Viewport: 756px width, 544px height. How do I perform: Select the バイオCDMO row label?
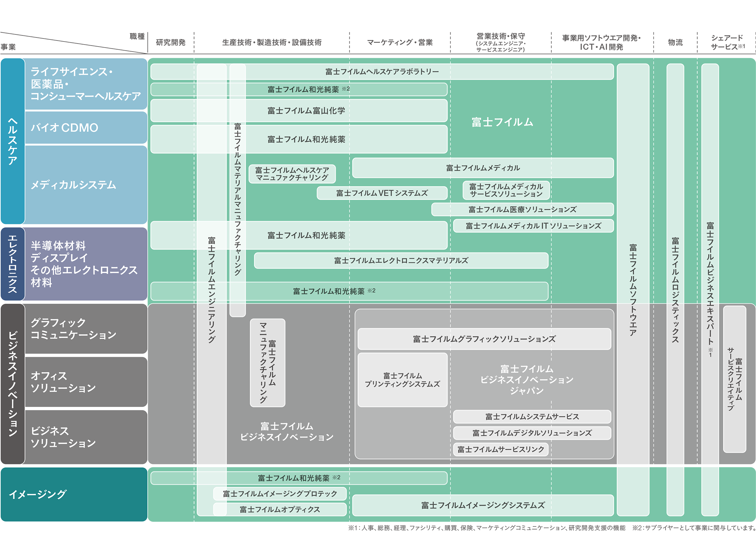tap(86, 128)
